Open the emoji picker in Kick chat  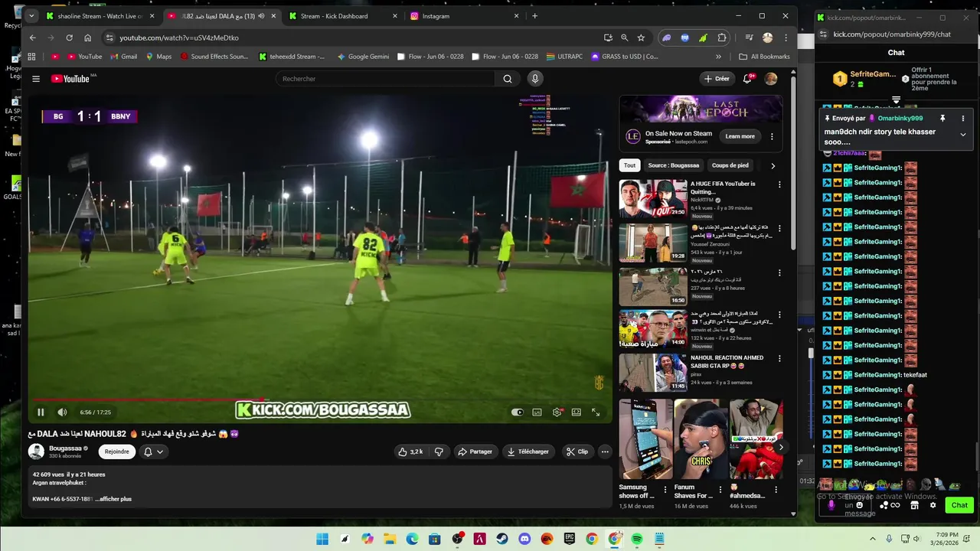point(859,505)
